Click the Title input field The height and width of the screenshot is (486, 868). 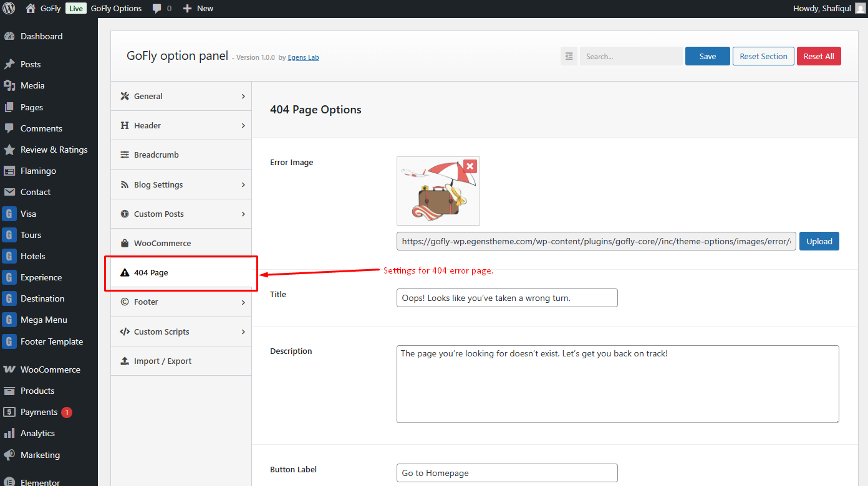click(x=507, y=298)
